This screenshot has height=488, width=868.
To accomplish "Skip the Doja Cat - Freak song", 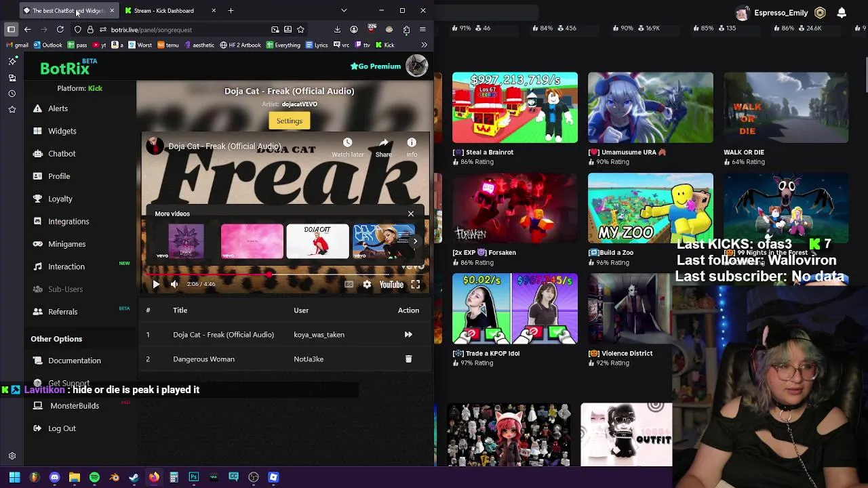I will (408, 335).
